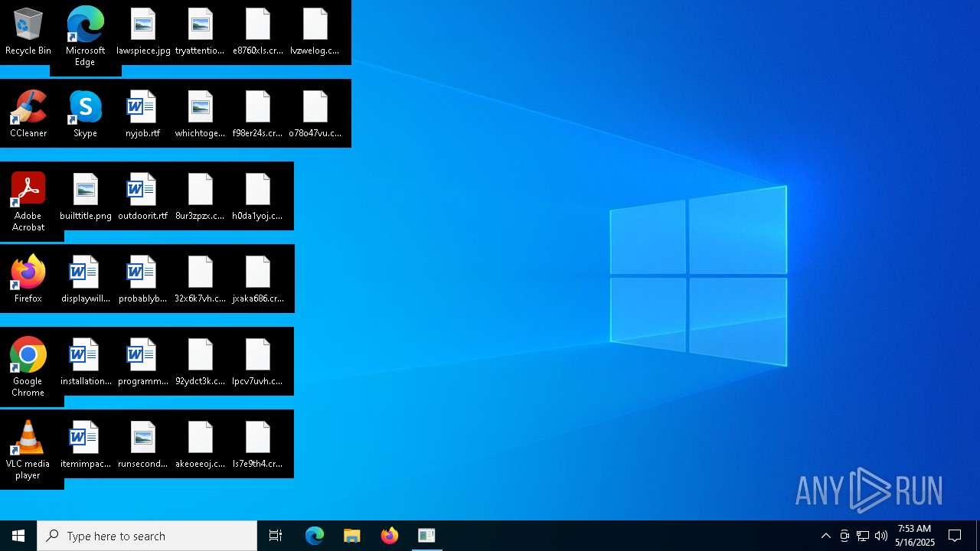
Task: Select the Adobe Acrobat desktop shortcut
Action: tap(28, 202)
